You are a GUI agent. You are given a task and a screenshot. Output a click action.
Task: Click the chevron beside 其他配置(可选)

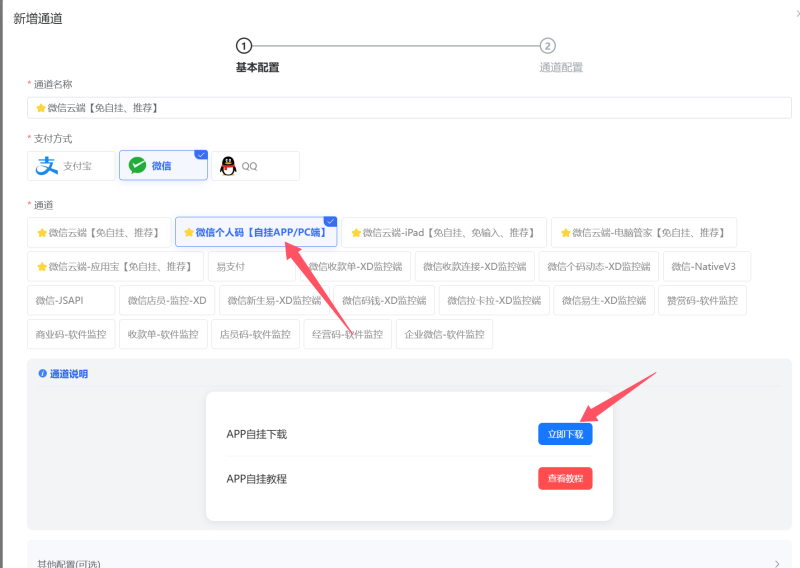[x=777, y=563]
